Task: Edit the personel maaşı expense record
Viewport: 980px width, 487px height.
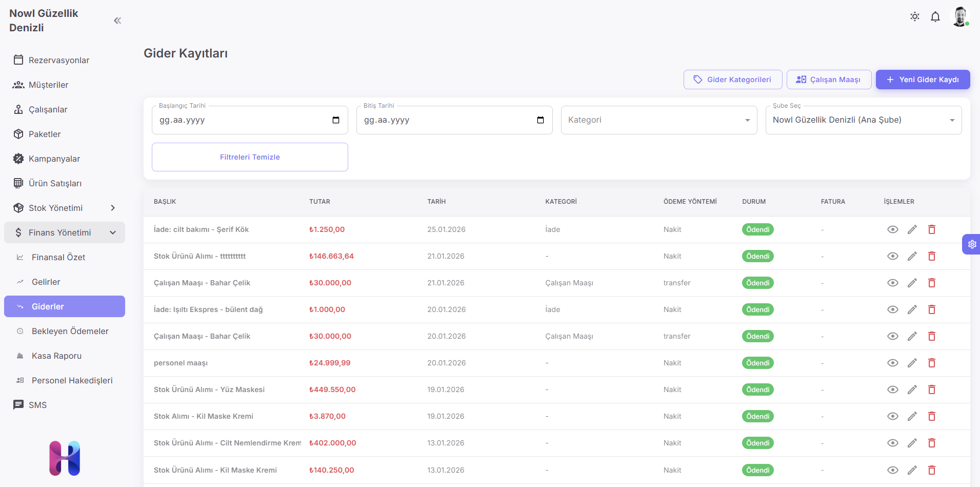Action: [912, 363]
